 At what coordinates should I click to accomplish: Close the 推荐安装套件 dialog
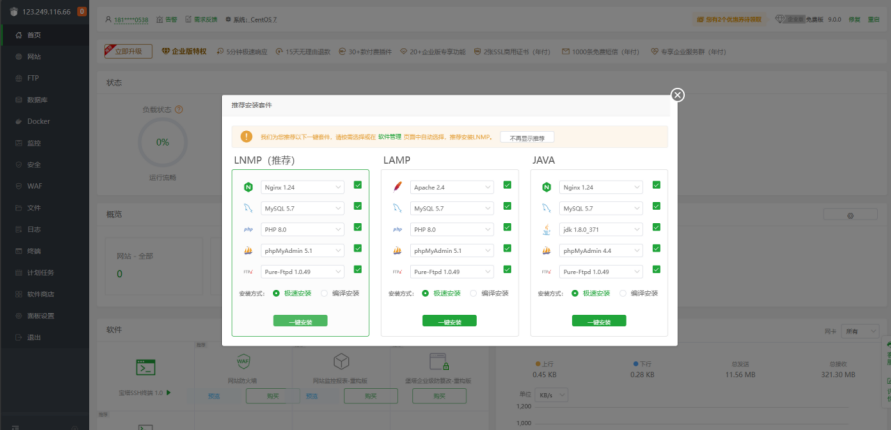[x=677, y=95]
